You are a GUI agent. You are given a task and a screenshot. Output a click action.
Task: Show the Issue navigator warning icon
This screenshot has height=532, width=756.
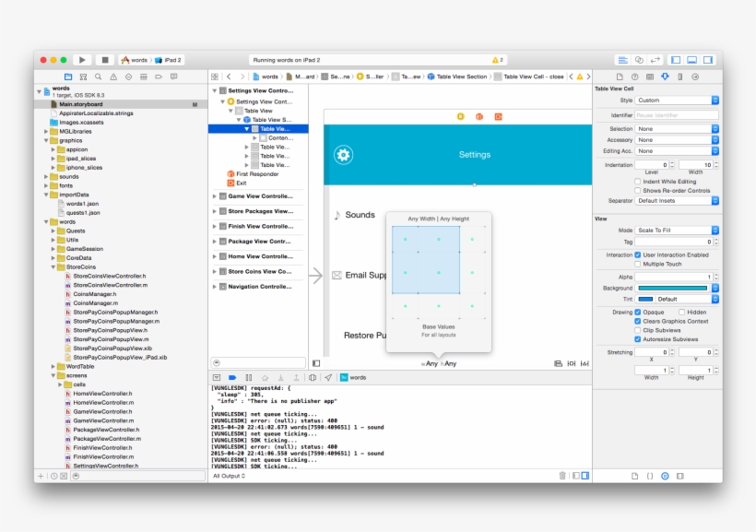[112, 77]
